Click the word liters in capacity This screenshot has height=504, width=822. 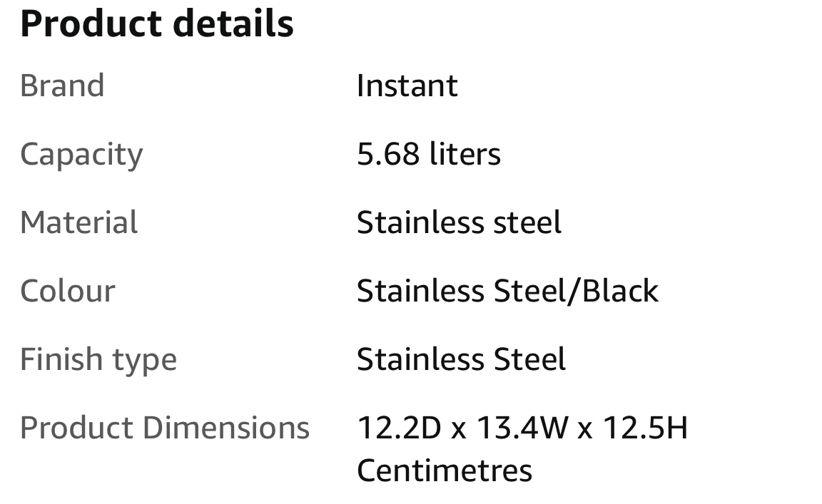[x=465, y=154]
